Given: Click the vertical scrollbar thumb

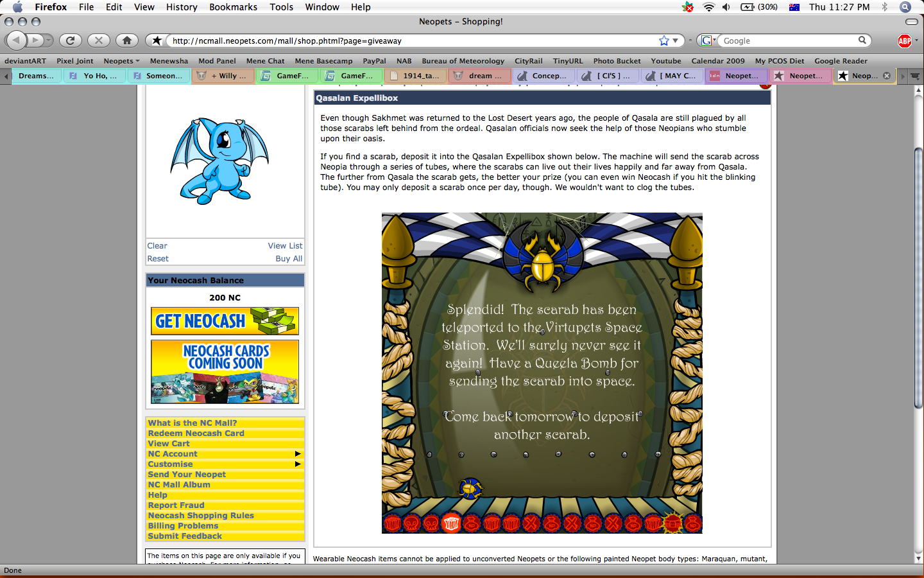Looking at the screenshot, I should tap(918, 277).
